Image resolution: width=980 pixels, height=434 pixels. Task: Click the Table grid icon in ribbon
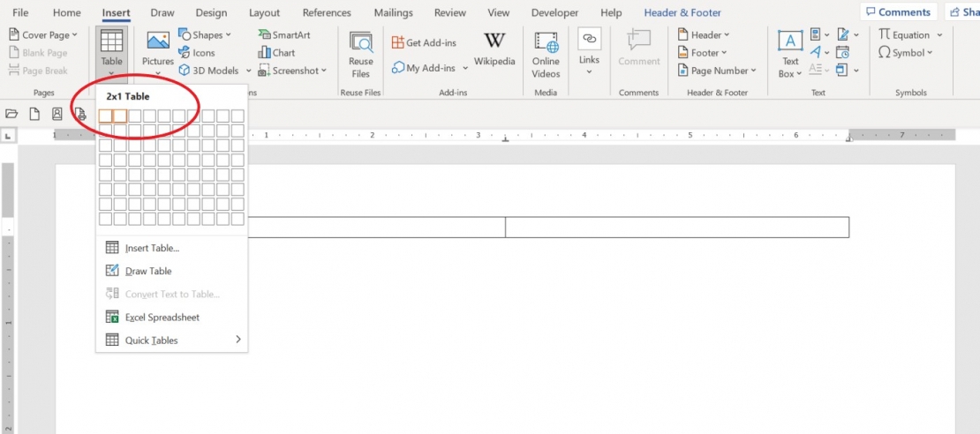coord(111,41)
